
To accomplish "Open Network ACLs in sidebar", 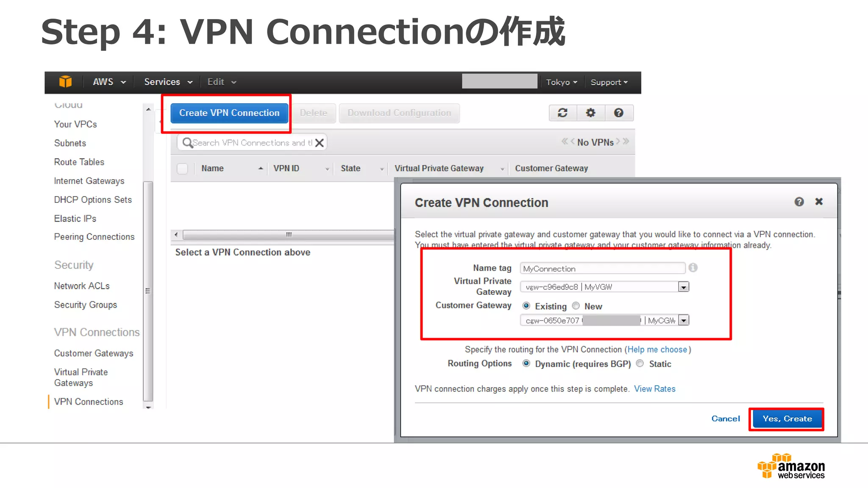I will point(82,286).
